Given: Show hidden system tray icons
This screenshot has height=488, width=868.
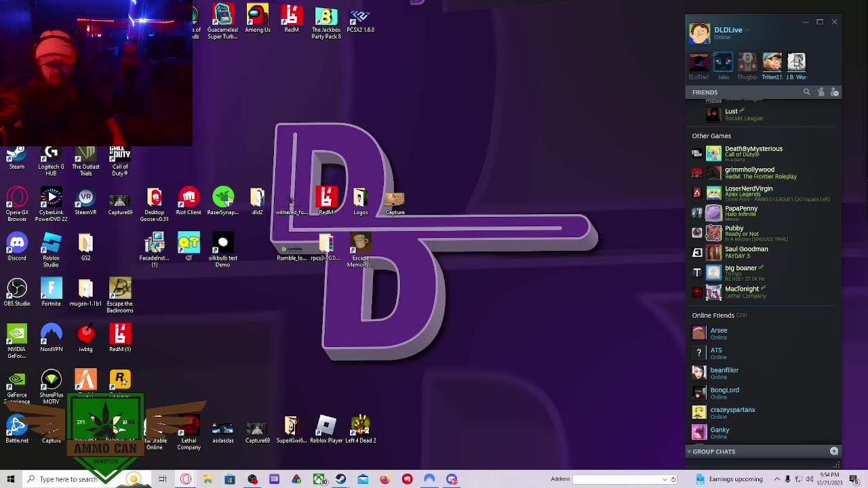Looking at the screenshot, I should (777, 479).
